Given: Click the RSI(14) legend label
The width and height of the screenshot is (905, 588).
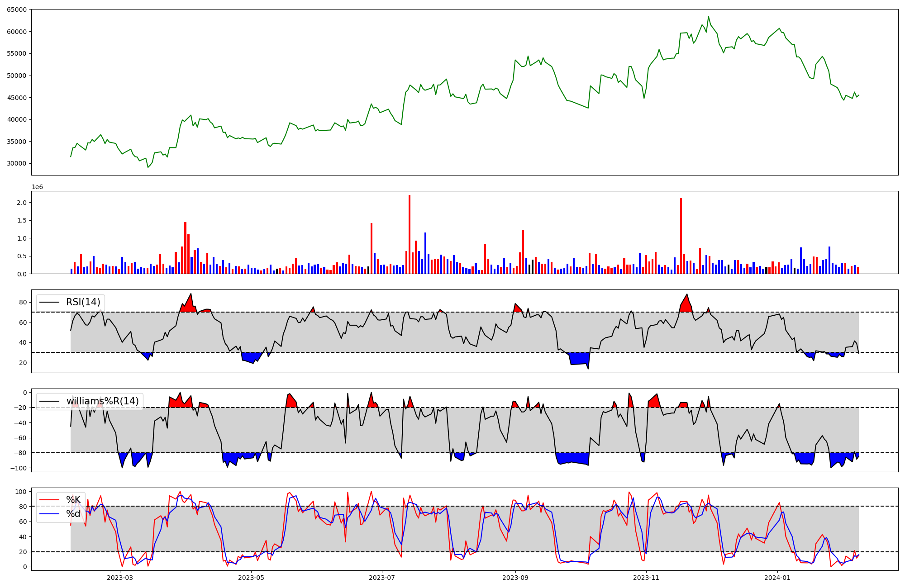Looking at the screenshot, I should click(83, 302).
